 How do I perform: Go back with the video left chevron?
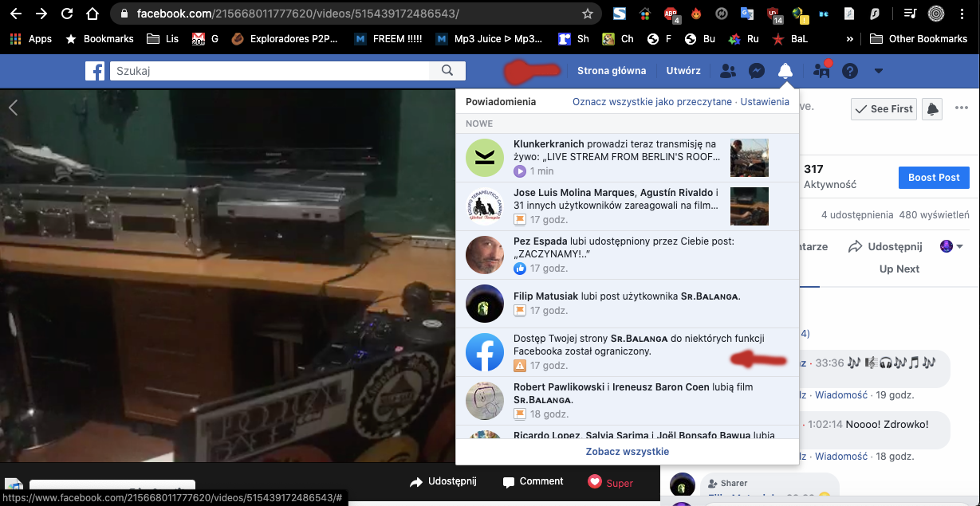point(13,108)
